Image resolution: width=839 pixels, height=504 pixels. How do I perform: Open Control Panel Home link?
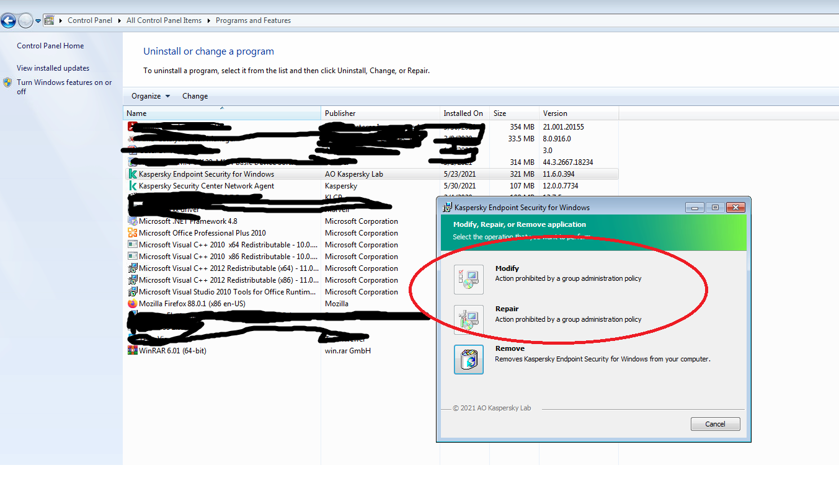coord(50,46)
